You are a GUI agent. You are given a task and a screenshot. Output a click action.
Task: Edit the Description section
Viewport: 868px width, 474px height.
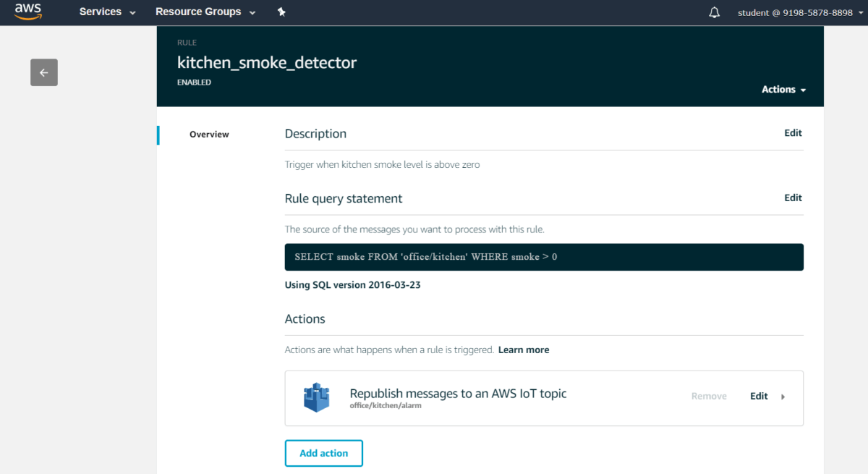click(793, 133)
